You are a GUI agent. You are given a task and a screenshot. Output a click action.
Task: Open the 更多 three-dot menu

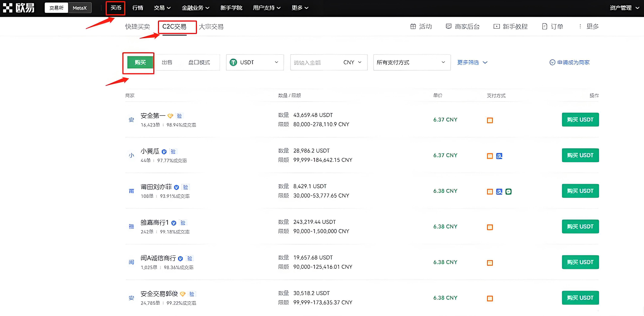589,26
